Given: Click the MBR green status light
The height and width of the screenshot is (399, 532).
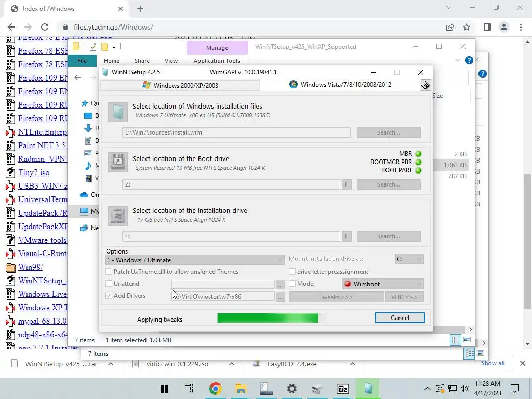Looking at the screenshot, I should point(418,154).
